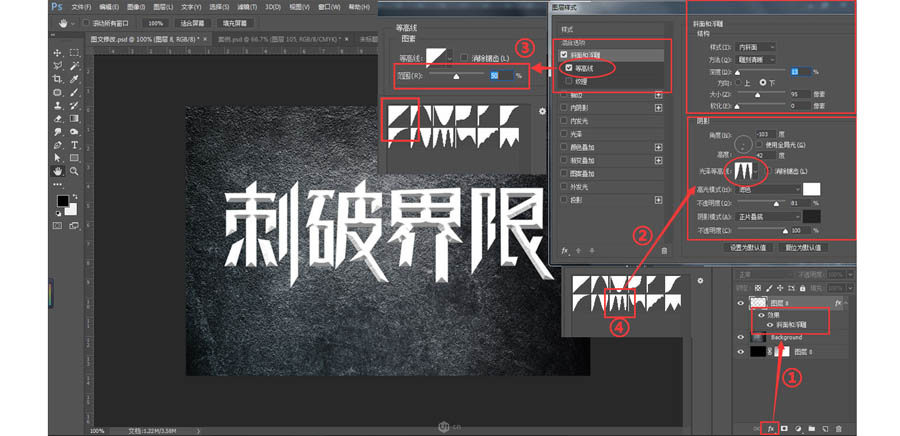Click the fx add layer style icon
900x436 pixels.
tap(771, 429)
